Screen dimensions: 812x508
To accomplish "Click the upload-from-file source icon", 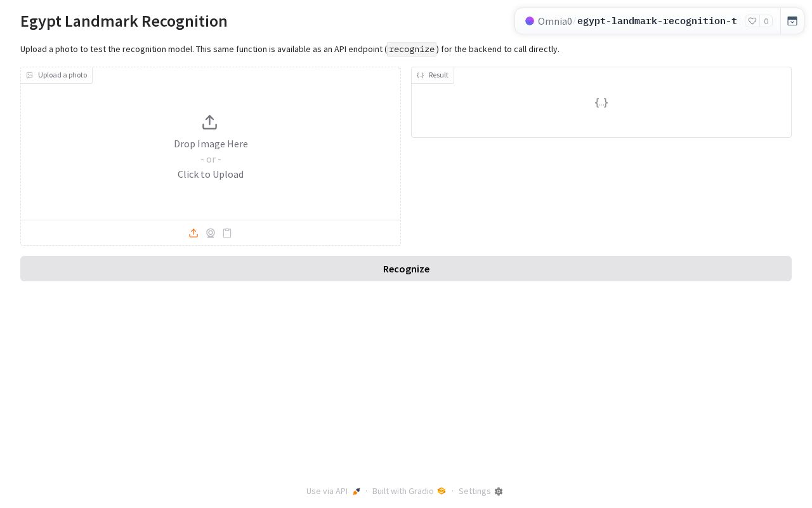I will (193, 233).
